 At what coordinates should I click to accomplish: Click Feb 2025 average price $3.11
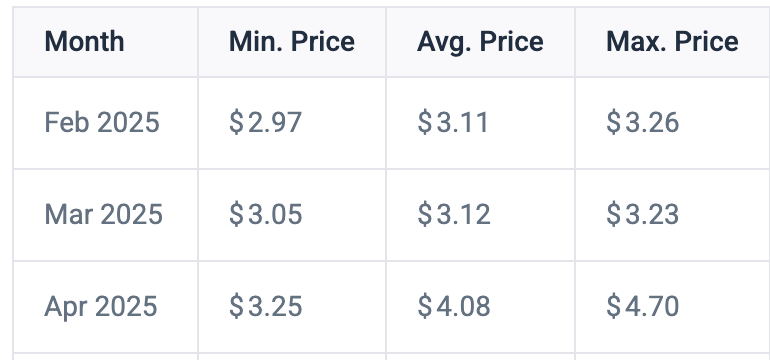coord(453,123)
